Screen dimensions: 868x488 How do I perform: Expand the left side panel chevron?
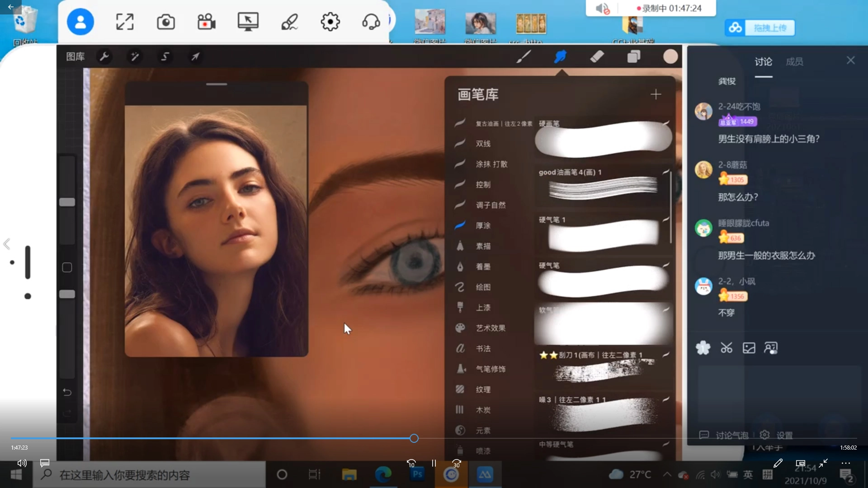(7, 244)
